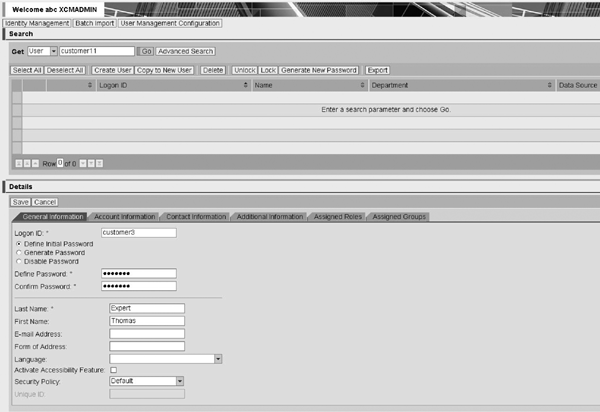Tick Activate Accessibility Feature checkbox
The width and height of the screenshot is (600, 412).
pos(114,370)
